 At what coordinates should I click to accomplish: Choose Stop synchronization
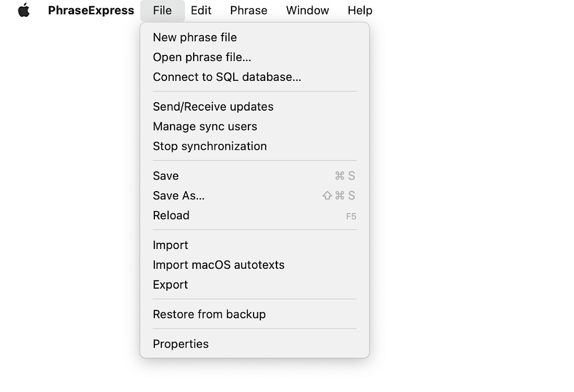pyautogui.click(x=255, y=146)
